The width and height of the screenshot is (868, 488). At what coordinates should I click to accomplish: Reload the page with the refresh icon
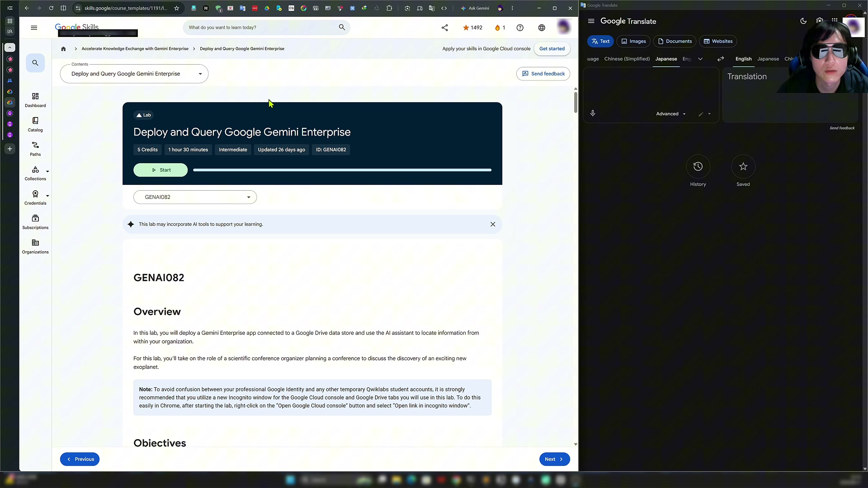pos(51,8)
